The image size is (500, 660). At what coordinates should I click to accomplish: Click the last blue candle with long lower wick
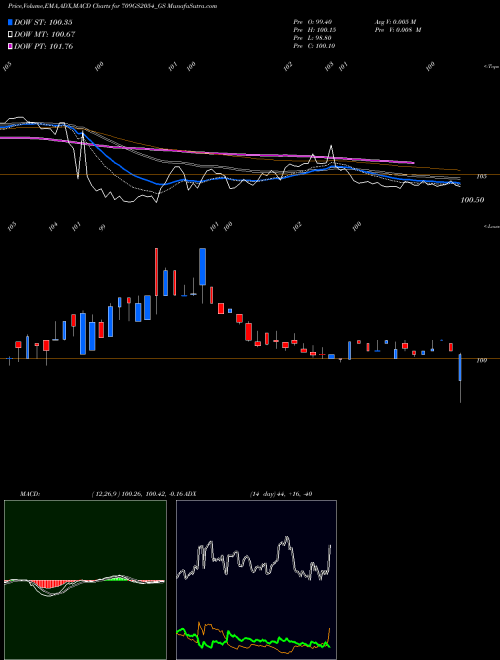coord(460,367)
